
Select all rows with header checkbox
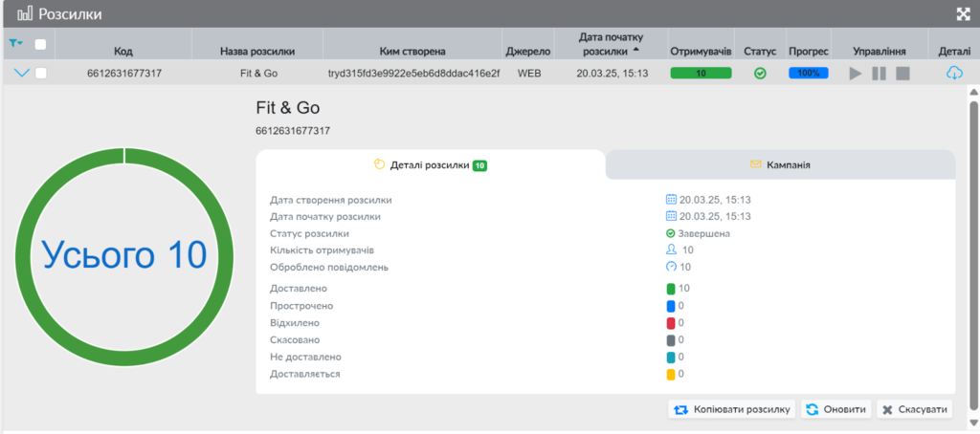click(40, 44)
